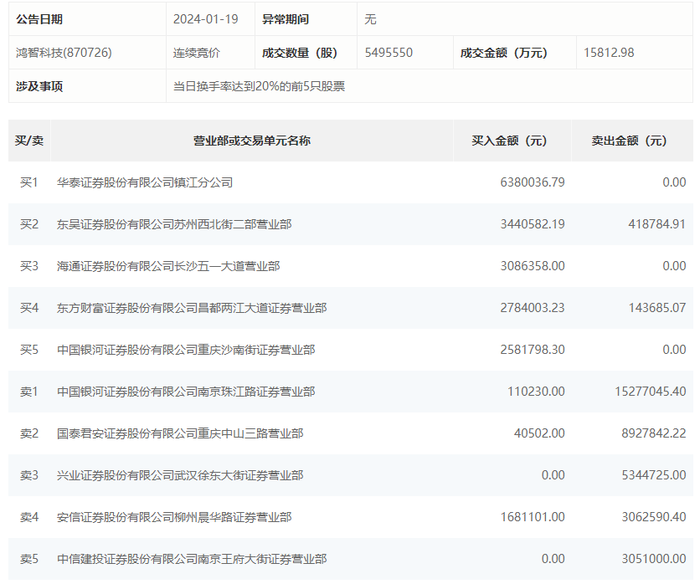The image size is (700, 584).
Task: Click sell amount 3062590.40
Action: pos(654,517)
